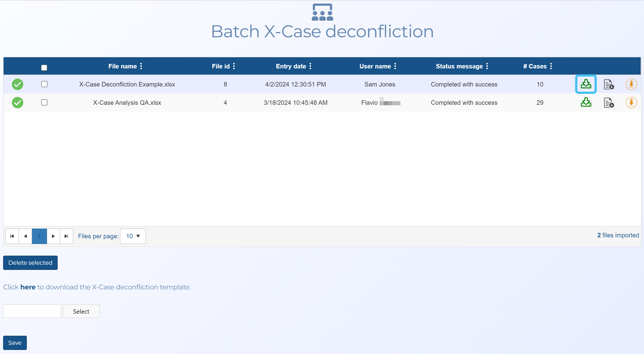Go to next page arrow
The image size is (644, 354).
tap(53, 236)
